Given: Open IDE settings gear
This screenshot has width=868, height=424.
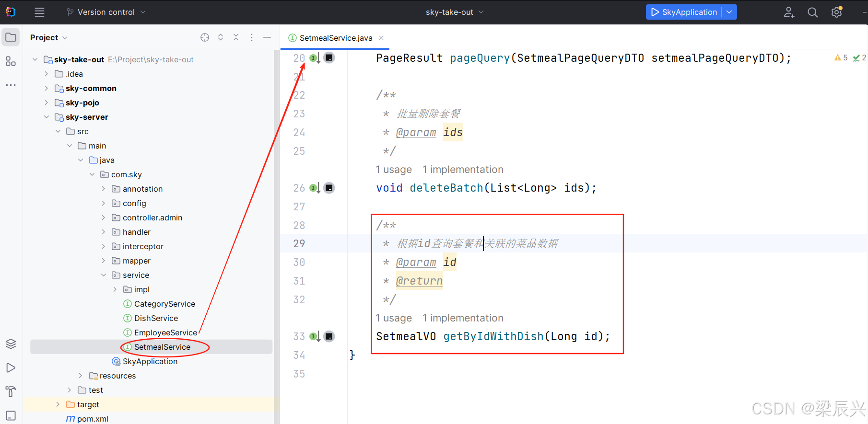Looking at the screenshot, I should (837, 12).
